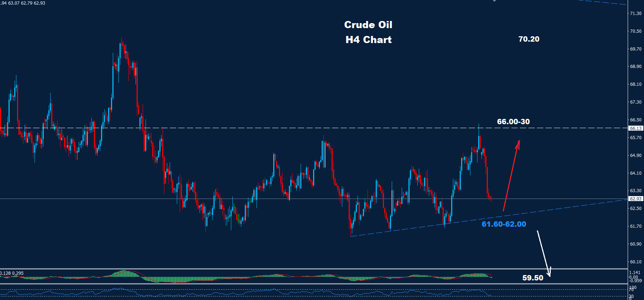This screenshot has height=300, width=644.
Task: Click the 62.93 current price tag
Action: (635, 199)
